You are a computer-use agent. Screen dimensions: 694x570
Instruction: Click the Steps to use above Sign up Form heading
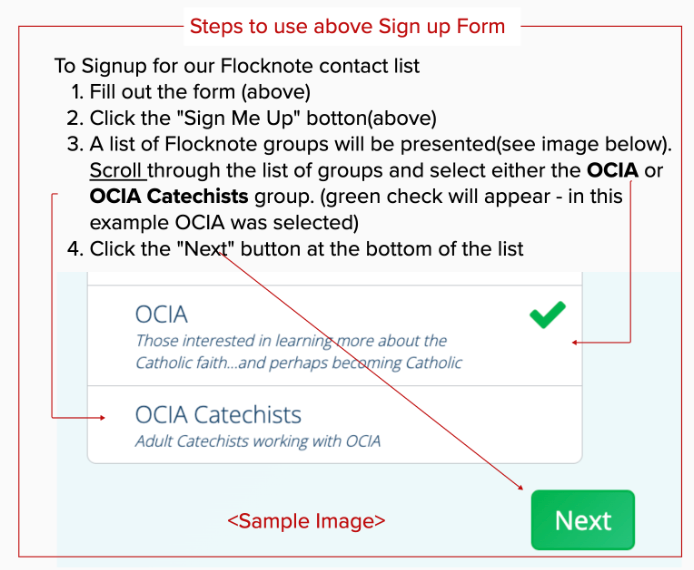tap(347, 26)
